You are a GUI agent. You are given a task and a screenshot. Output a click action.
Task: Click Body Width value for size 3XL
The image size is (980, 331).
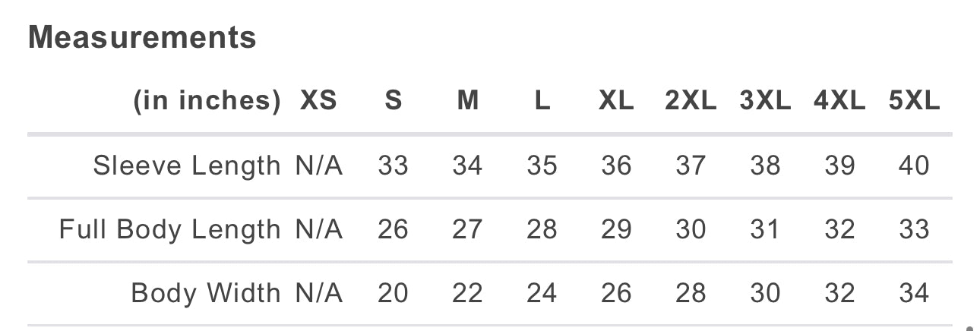coord(765,292)
